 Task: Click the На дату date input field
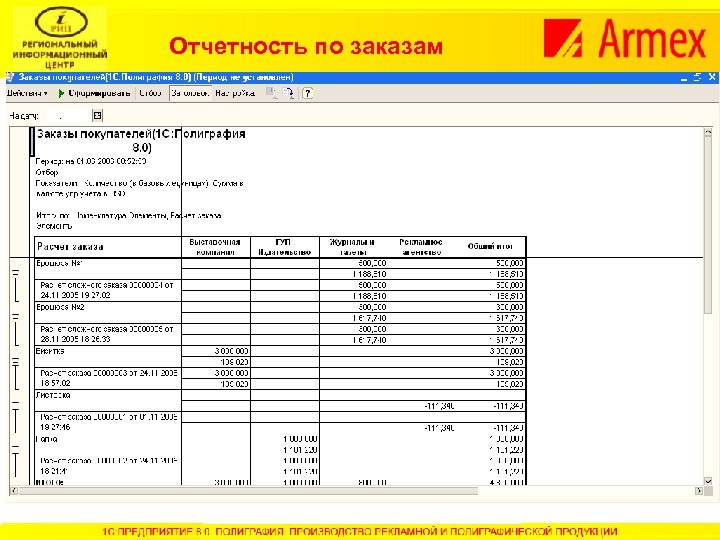(68, 116)
